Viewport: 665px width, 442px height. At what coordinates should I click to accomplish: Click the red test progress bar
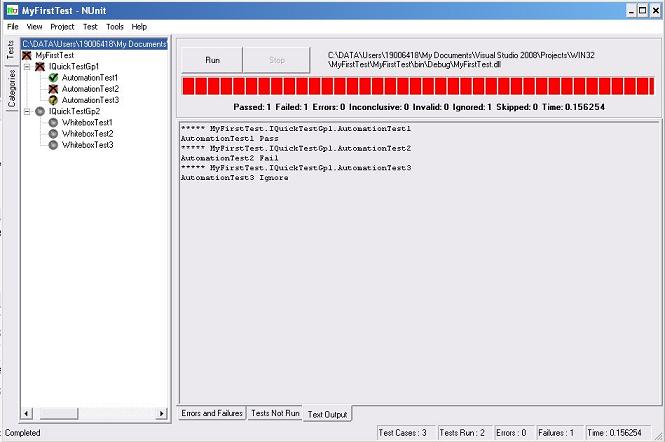tap(418, 86)
